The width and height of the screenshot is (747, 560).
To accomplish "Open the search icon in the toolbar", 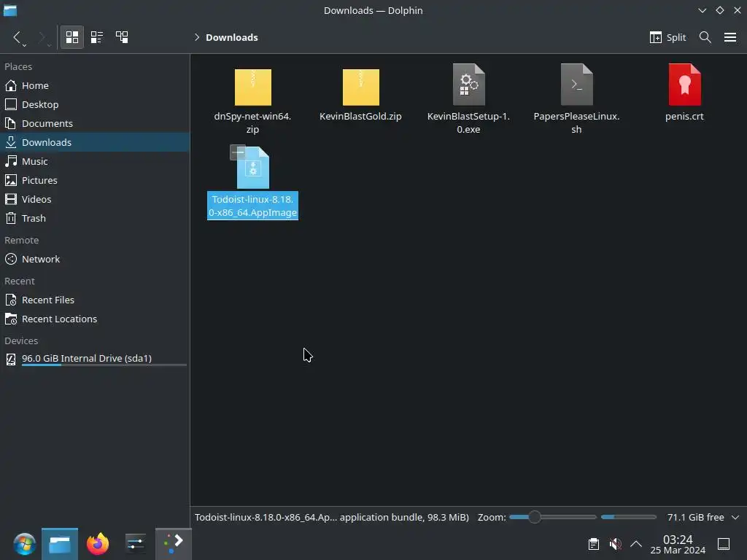I will point(705,37).
